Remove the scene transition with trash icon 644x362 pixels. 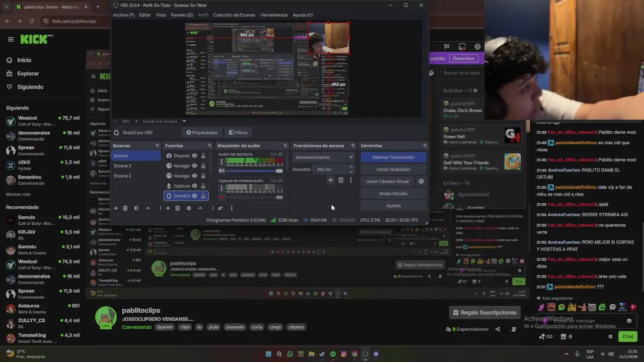pos(341,180)
